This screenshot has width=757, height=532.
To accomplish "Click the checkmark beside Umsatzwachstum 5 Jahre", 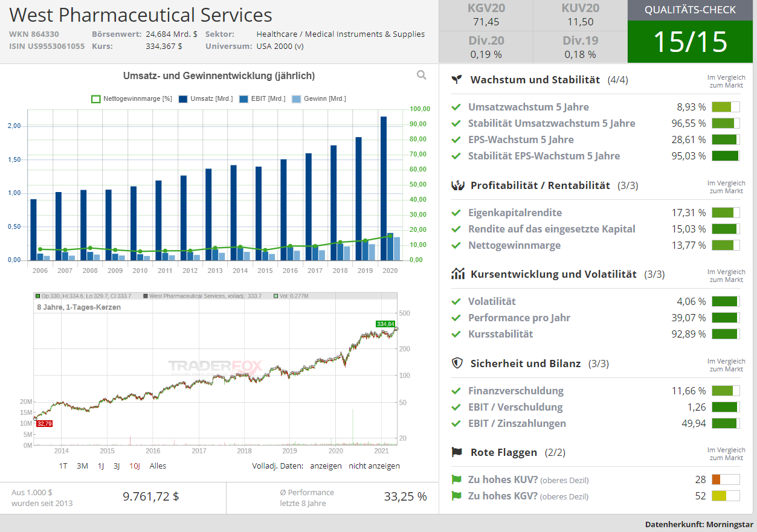I will pos(457,107).
